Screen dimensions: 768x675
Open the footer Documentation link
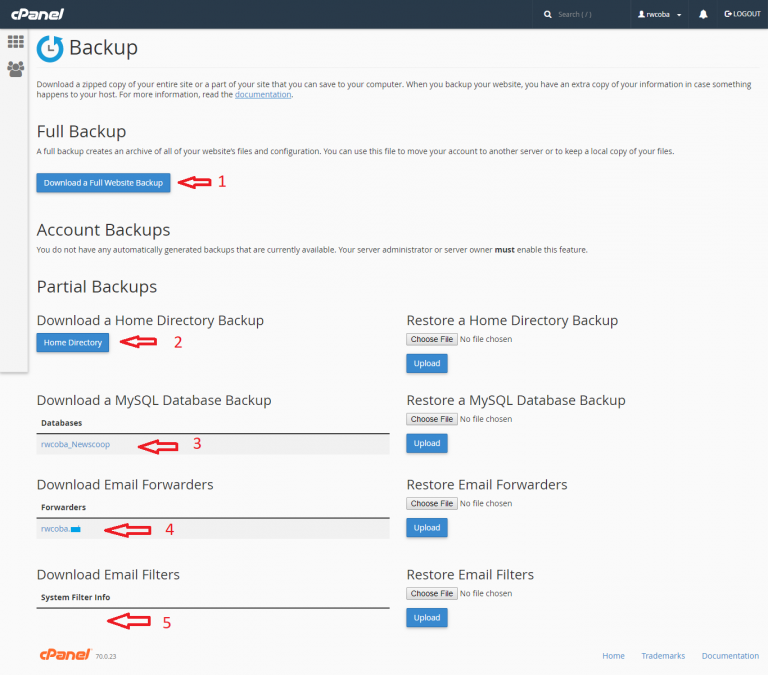(x=730, y=656)
